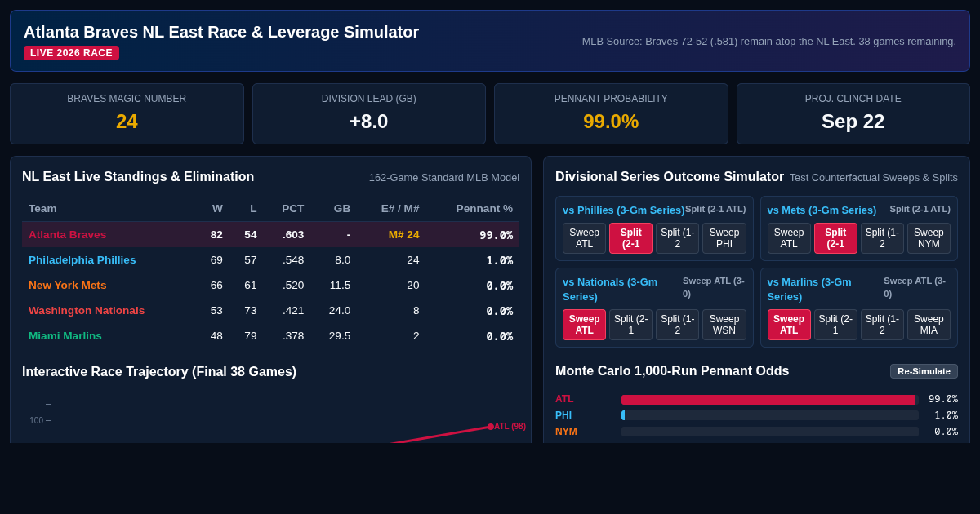Click the Braves M# 24 cell
This screenshot has width=980, height=514.
[403, 234]
